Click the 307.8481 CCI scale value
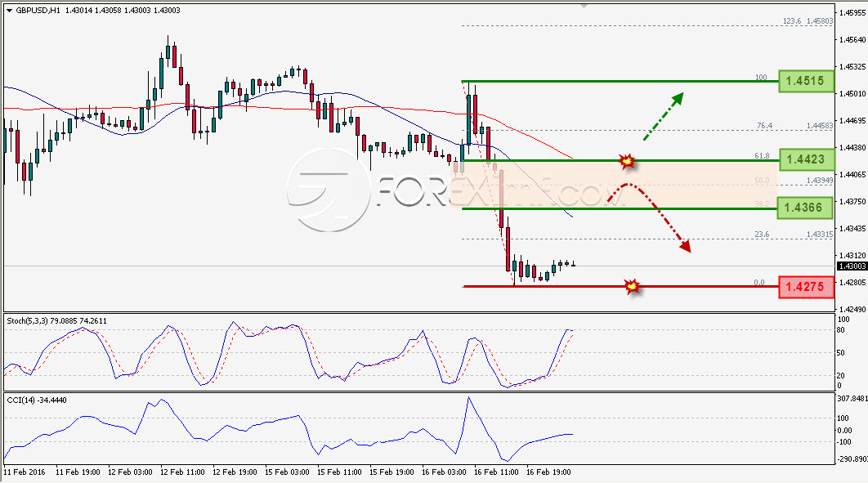This screenshot has height=483, width=868. [x=852, y=398]
